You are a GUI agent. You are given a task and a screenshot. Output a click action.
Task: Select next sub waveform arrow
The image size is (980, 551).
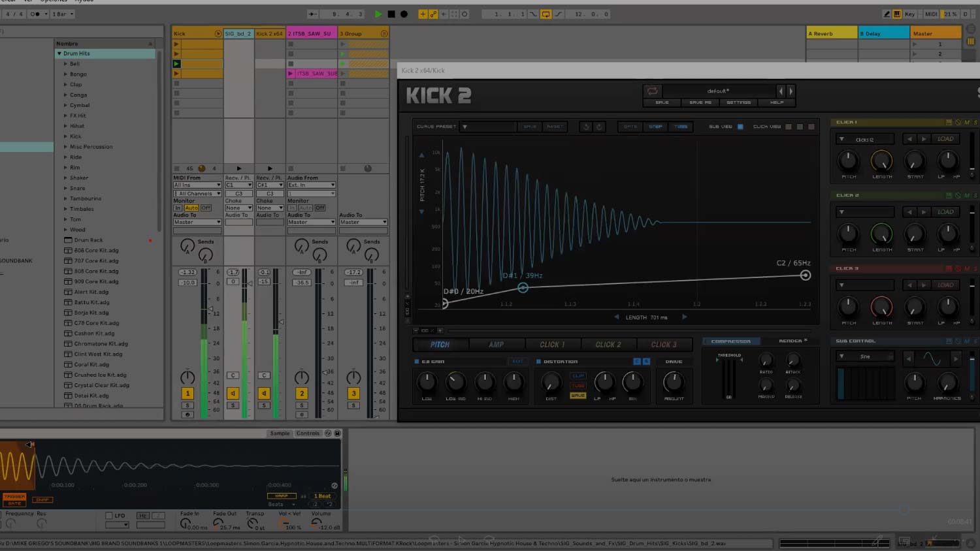coord(956,359)
